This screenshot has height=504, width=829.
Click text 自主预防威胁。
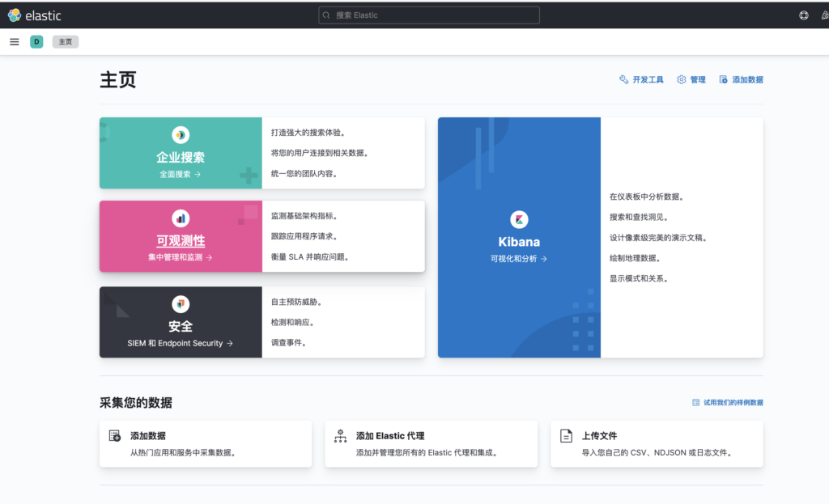[298, 303]
